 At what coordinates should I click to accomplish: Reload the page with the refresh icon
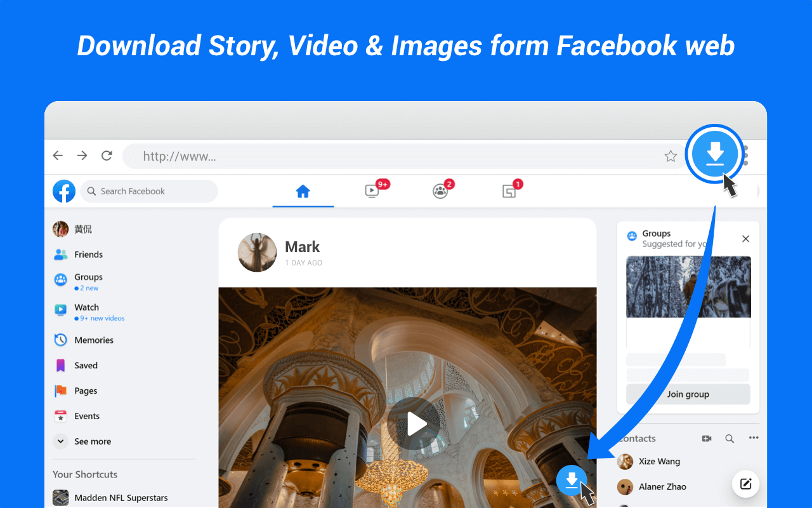tap(107, 156)
